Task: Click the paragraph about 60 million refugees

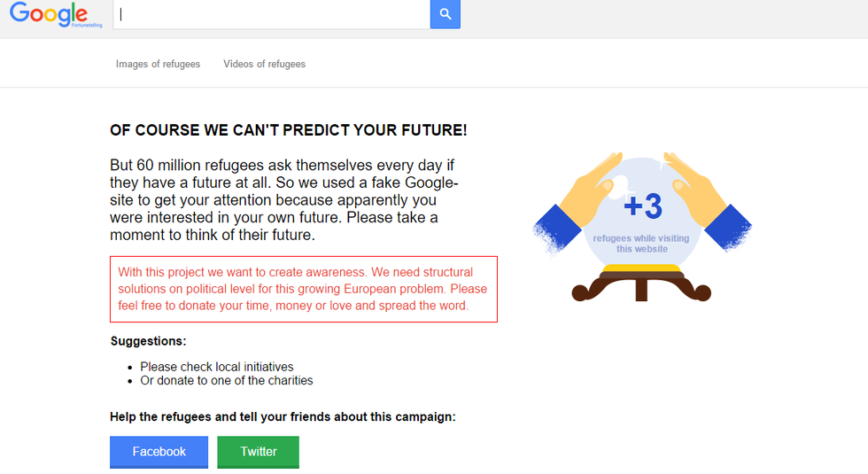Action: tap(284, 200)
